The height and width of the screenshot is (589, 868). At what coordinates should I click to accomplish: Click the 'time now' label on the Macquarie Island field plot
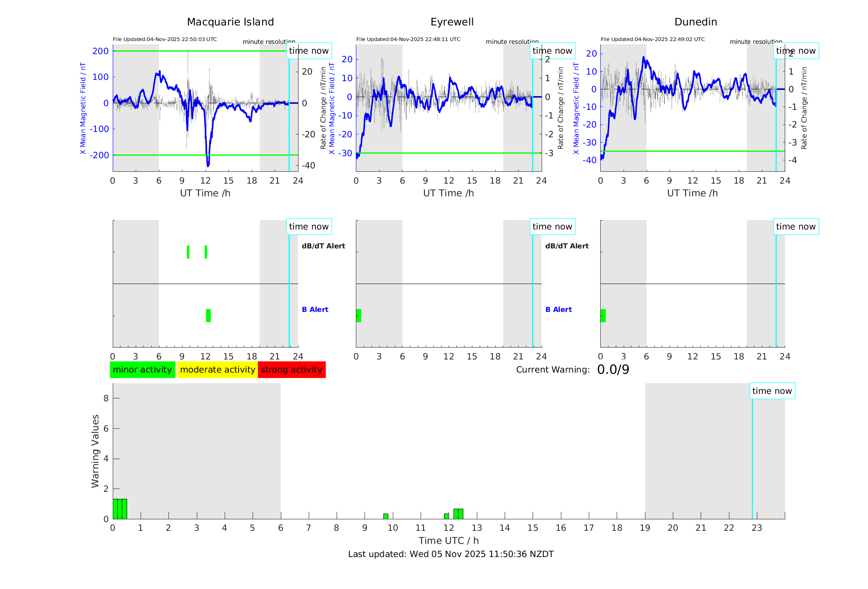[x=309, y=51]
